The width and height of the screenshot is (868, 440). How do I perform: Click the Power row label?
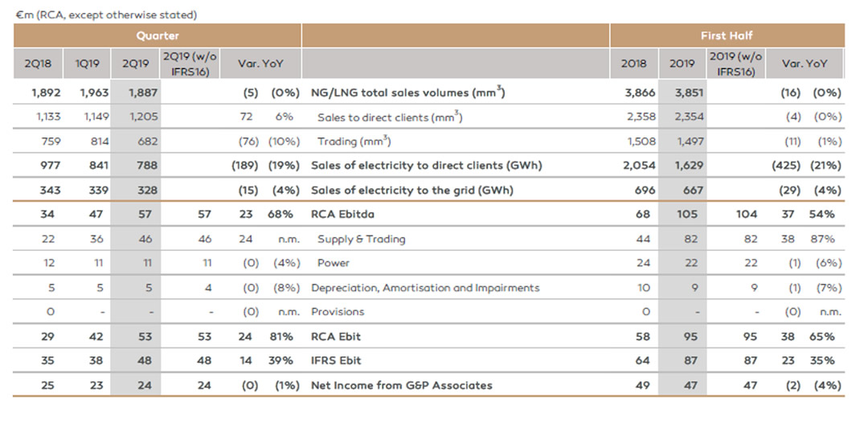[334, 263]
